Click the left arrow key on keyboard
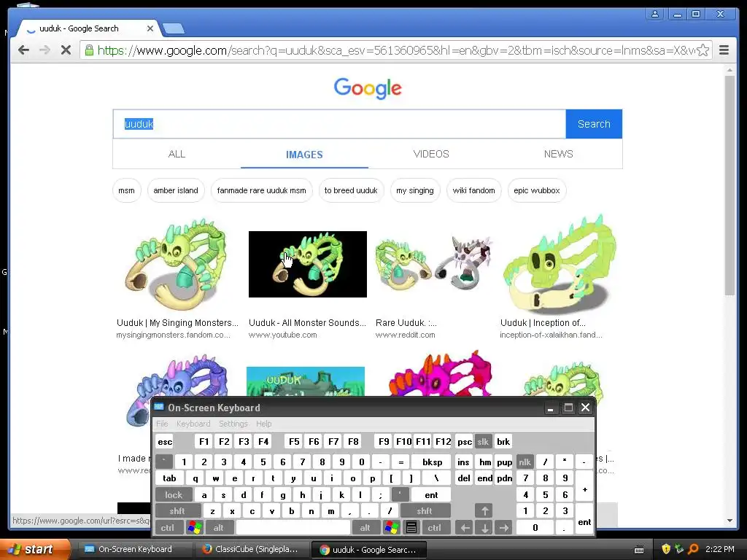747x560 pixels. [465, 528]
